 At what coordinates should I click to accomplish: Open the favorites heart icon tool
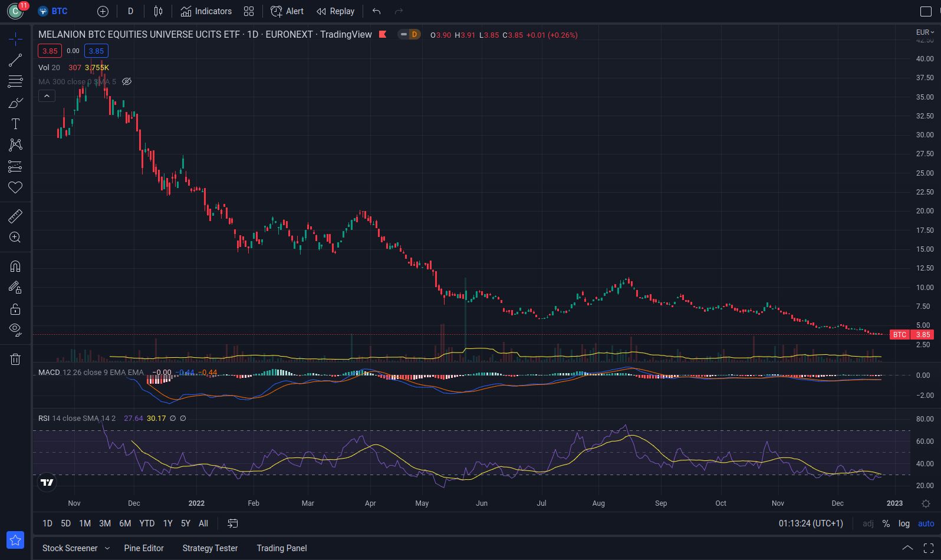pos(15,187)
